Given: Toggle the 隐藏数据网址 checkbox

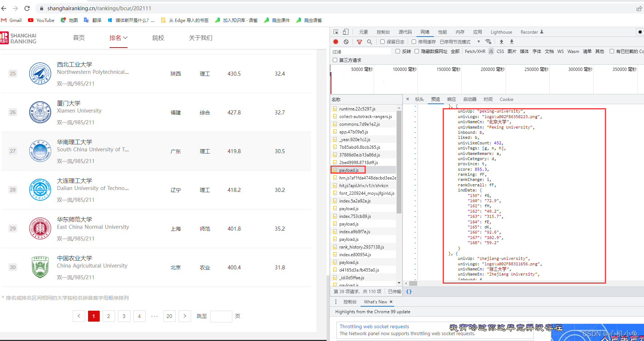Looking at the screenshot, I should pos(417,51).
